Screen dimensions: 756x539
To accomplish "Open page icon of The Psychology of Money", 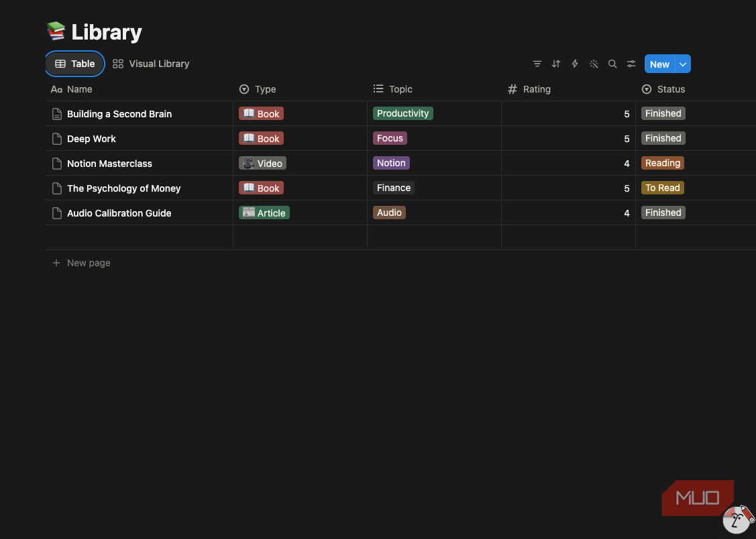I will pyautogui.click(x=57, y=188).
